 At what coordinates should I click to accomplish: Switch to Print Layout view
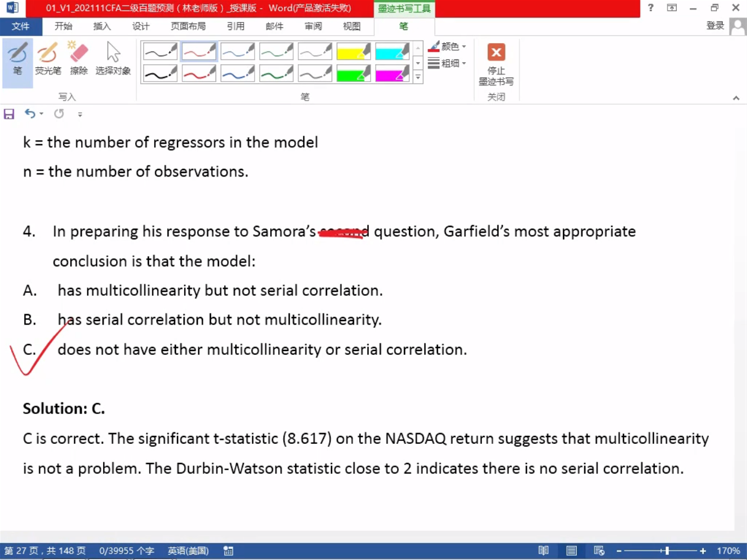[x=571, y=551]
